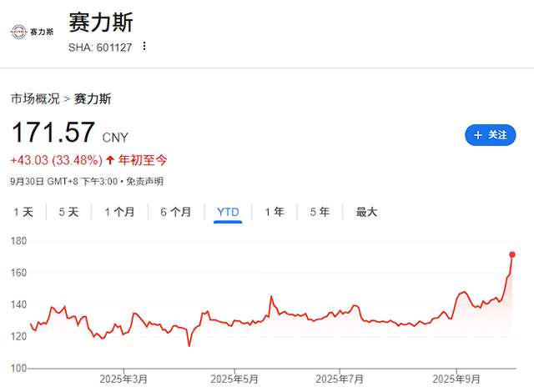
Task: Click the 2025年9月 axis label
Action: click(x=456, y=379)
